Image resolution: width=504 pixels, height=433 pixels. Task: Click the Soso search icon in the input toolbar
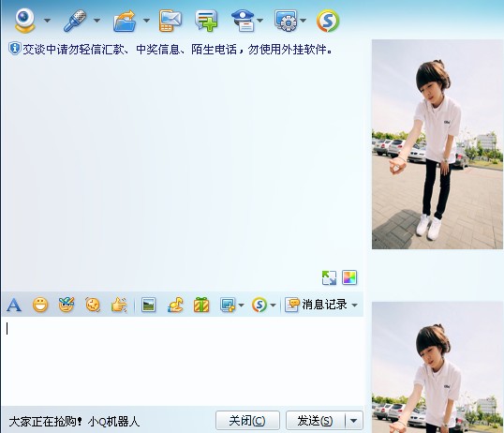(x=259, y=305)
